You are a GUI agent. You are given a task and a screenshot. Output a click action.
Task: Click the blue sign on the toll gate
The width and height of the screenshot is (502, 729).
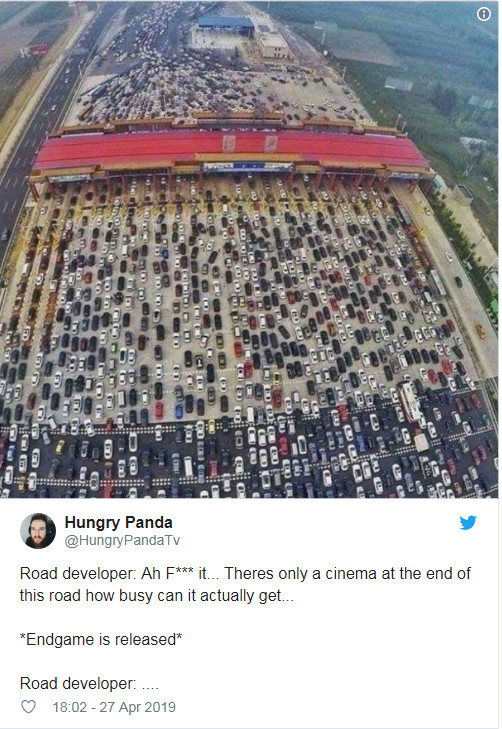pyautogui.click(x=248, y=166)
